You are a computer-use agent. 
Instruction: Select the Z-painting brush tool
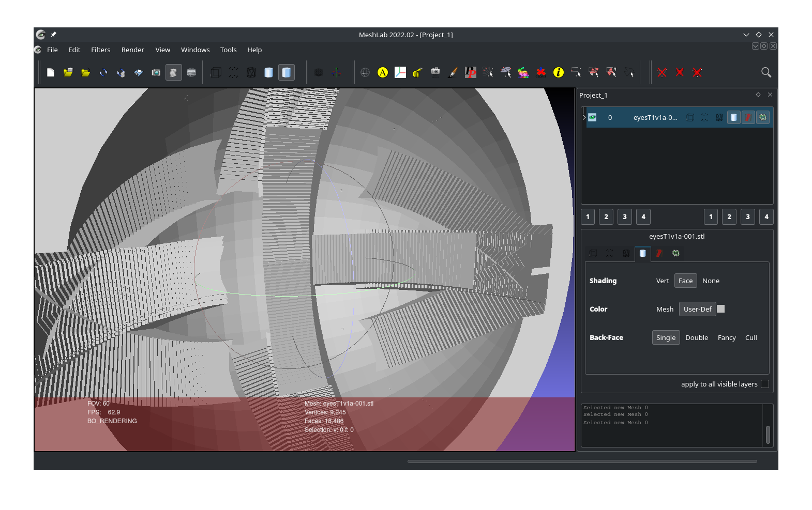point(453,72)
